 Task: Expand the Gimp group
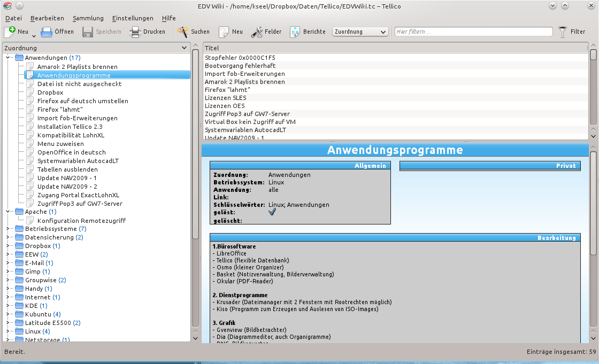click(x=7, y=272)
